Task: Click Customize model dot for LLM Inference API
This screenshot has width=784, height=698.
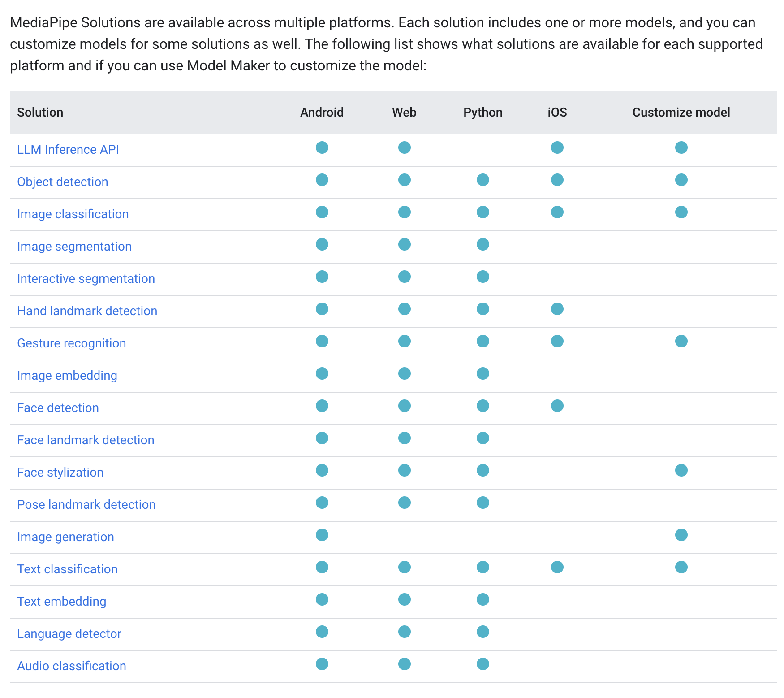Action: point(681,147)
